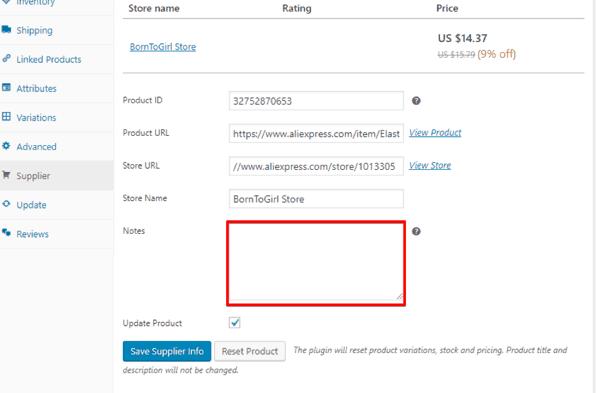Select the Variations tab

pyautogui.click(x=57, y=117)
